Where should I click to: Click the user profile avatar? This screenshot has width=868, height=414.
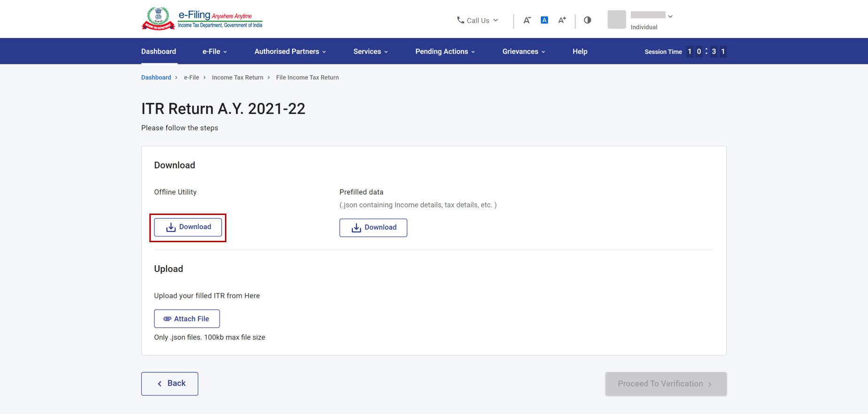click(x=616, y=20)
